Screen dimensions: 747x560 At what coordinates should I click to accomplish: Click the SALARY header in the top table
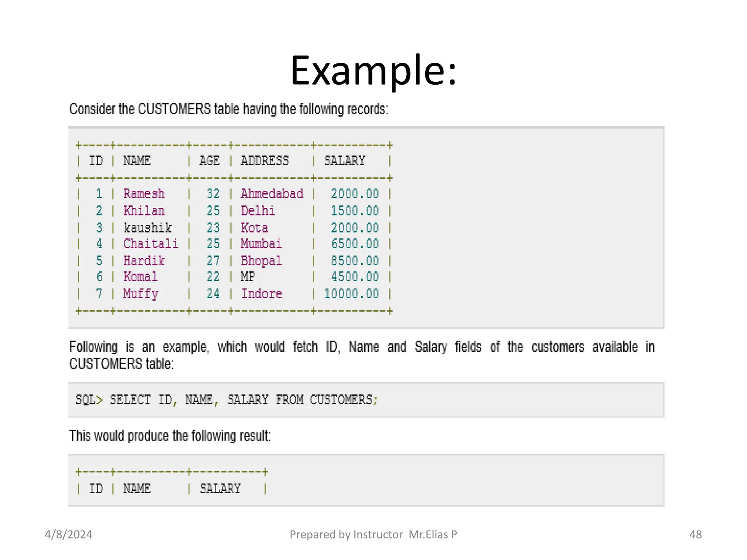click(x=344, y=161)
